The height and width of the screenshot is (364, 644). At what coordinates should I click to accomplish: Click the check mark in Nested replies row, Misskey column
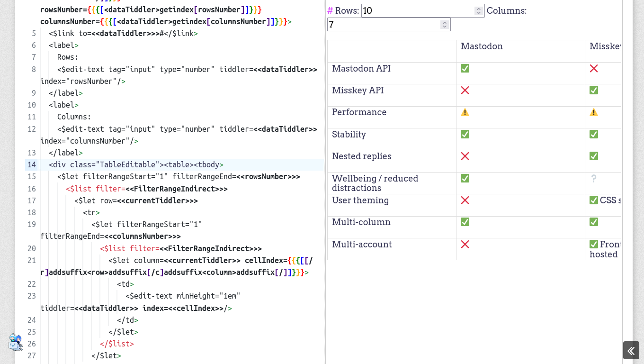coord(594,156)
